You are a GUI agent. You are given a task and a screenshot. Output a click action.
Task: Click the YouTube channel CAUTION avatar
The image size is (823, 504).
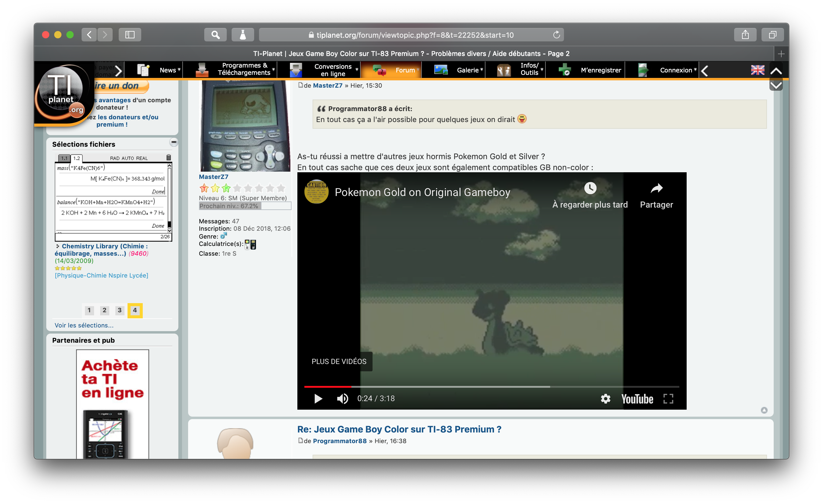[316, 191]
